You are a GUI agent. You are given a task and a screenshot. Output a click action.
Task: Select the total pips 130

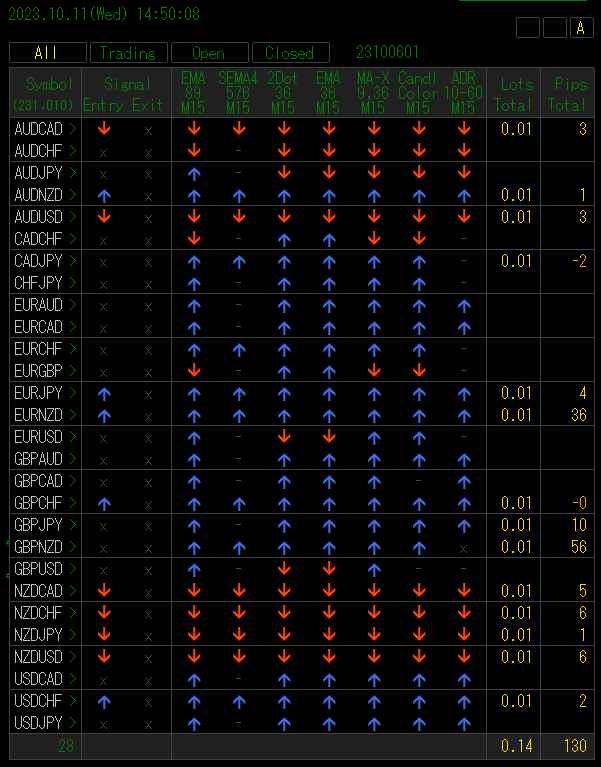[x=575, y=746]
